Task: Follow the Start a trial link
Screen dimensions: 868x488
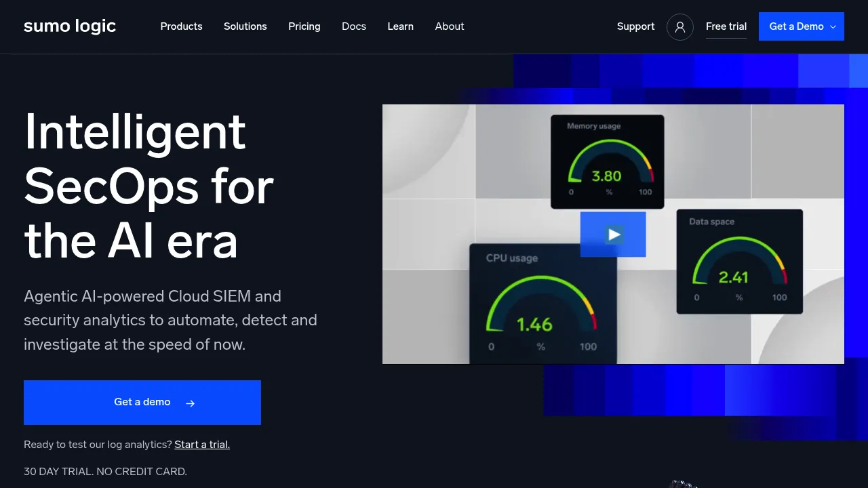Action: [202, 445]
